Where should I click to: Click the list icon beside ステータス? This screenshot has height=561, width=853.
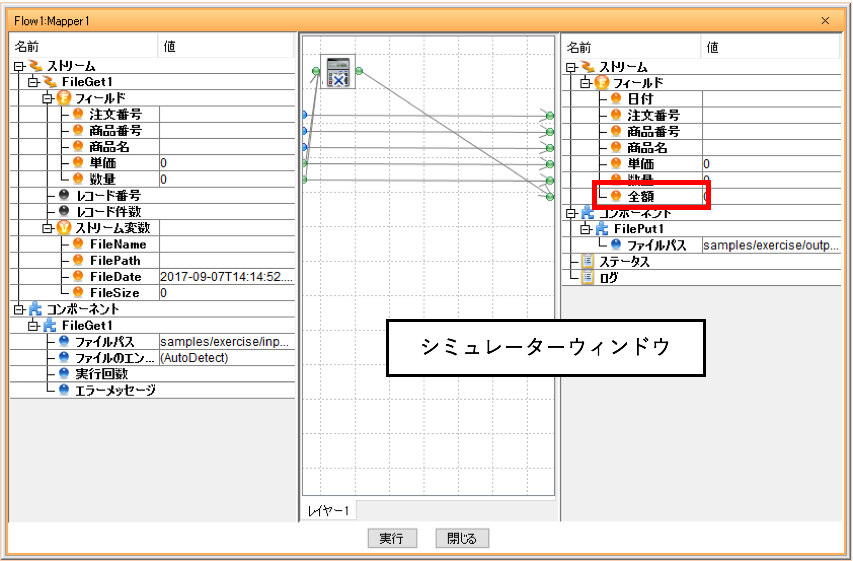(588, 261)
